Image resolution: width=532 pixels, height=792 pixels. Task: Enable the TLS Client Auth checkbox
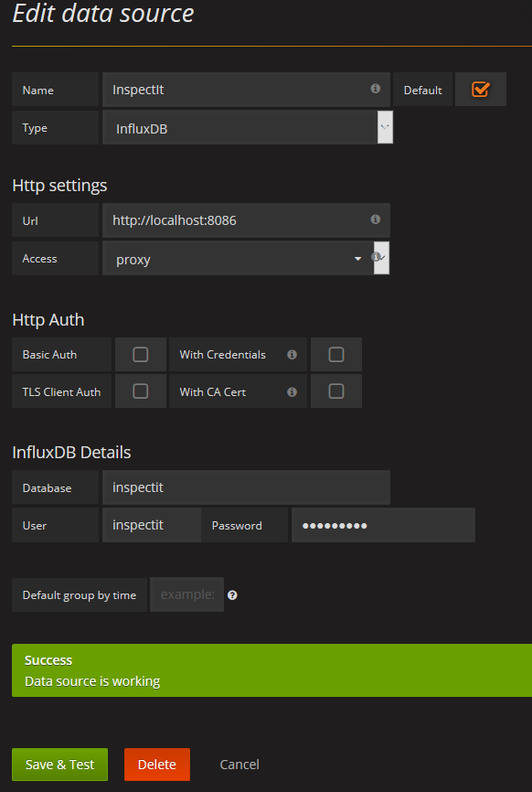(x=141, y=391)
